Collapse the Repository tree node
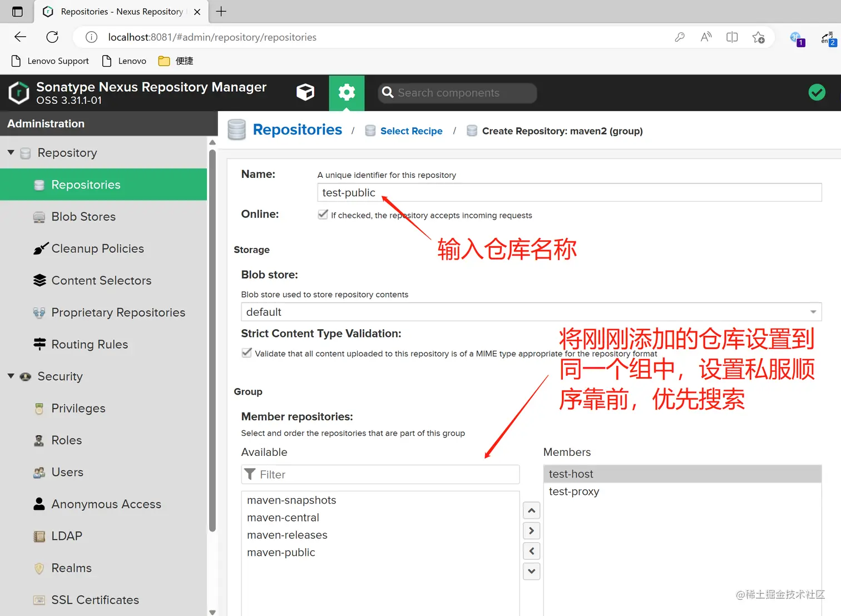This screenshot has width=841, height=616. [11, 152]
